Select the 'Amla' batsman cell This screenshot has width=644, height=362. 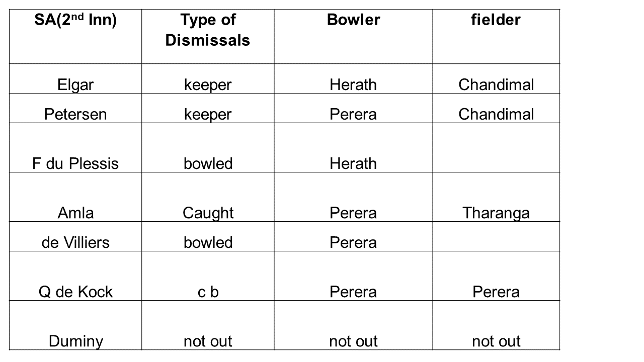click(x=75, y=213)
